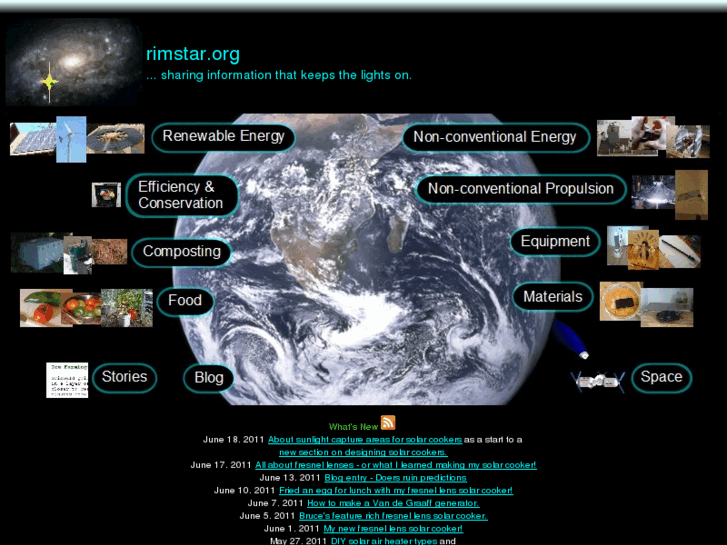Open the Space section

point(661,378)
